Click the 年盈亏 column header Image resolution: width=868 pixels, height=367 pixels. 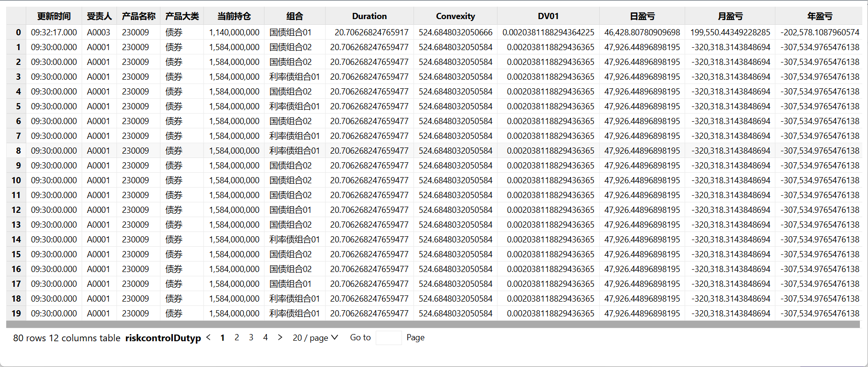click(819, 16)
